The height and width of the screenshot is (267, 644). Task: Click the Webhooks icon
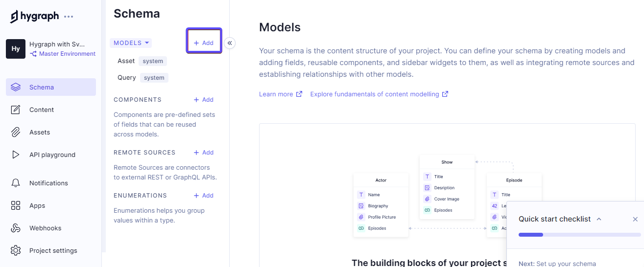[x=16, y=228]
